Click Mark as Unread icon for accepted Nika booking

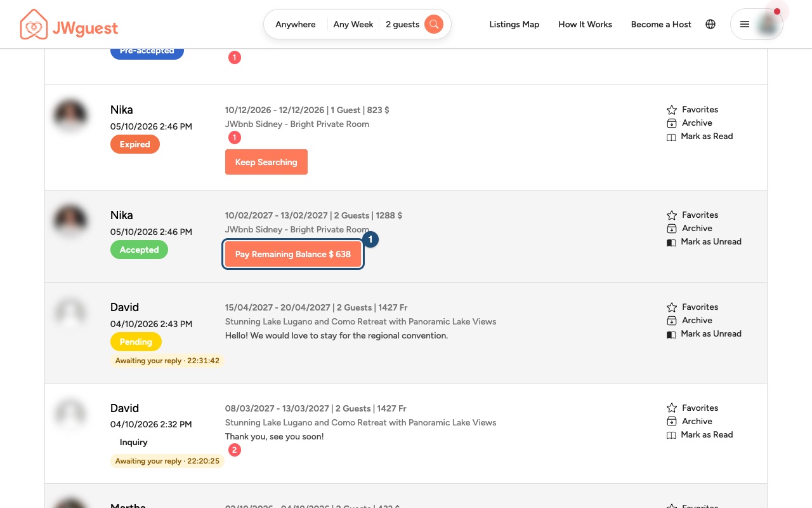coord(671,242)
